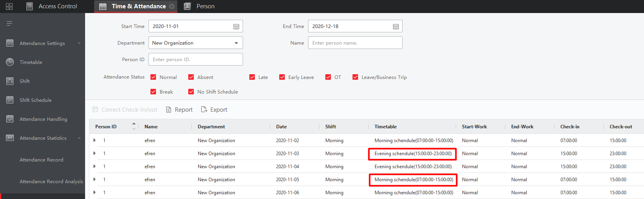644x199 pixels.
Task: Click the Export button
Action: 214,109
